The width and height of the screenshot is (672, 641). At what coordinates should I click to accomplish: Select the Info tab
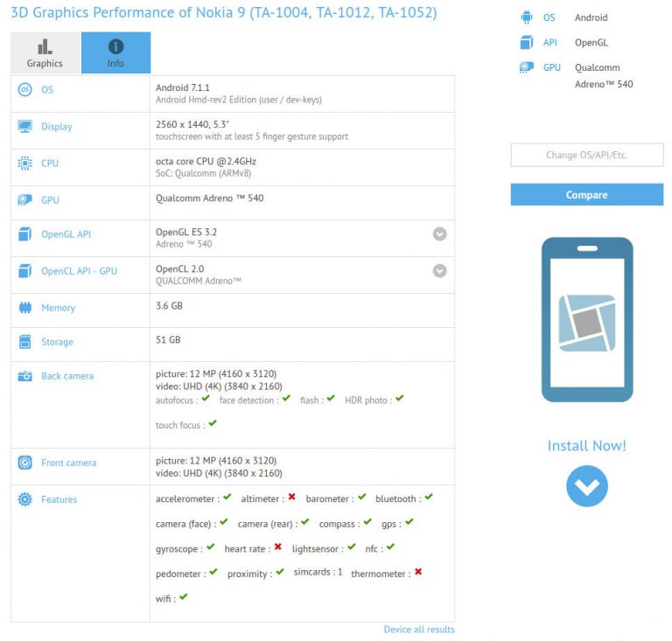point(115,52)
